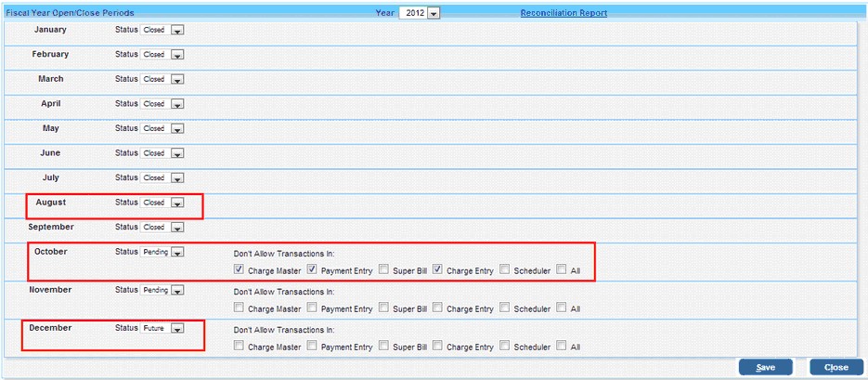Expand August status dropdown
The height and width of the screenshot is (380, 868).
tap(177, 203)
